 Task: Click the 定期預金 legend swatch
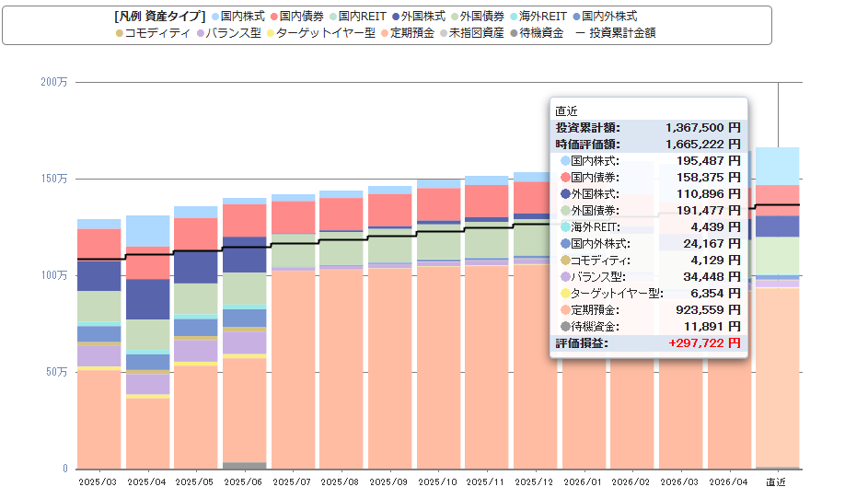tap(385, 33)
